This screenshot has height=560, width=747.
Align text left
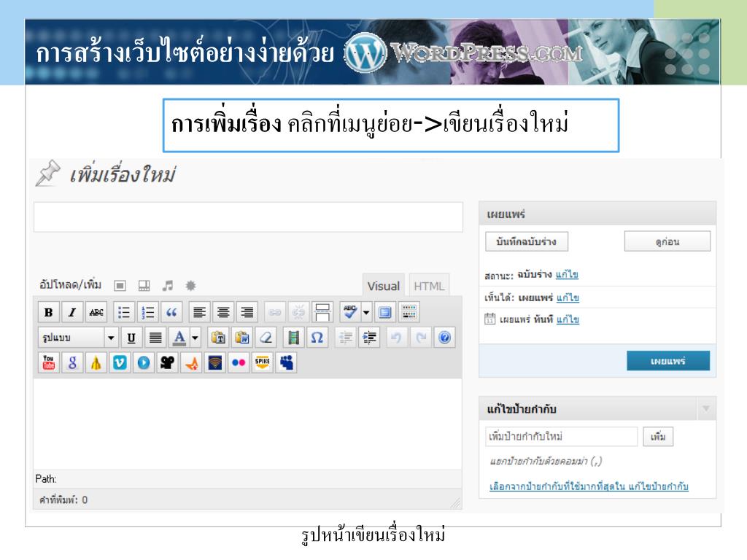coord(199,312)
